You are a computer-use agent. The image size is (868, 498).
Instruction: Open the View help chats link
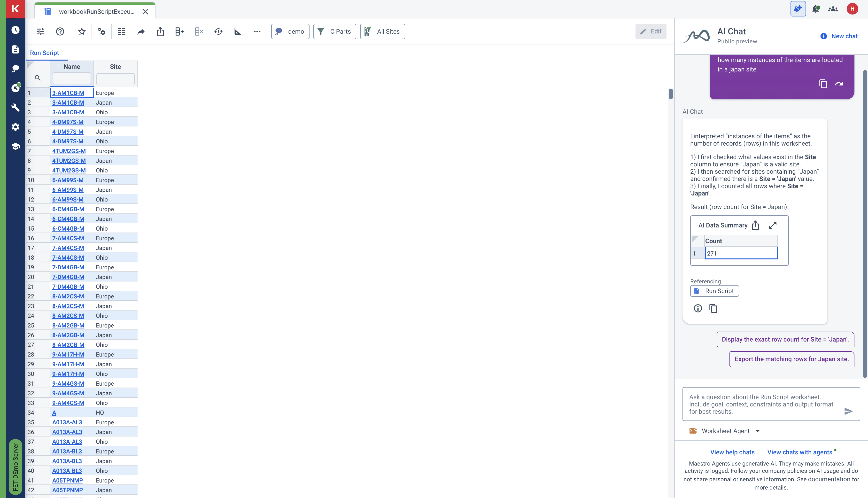pos(732,452)
